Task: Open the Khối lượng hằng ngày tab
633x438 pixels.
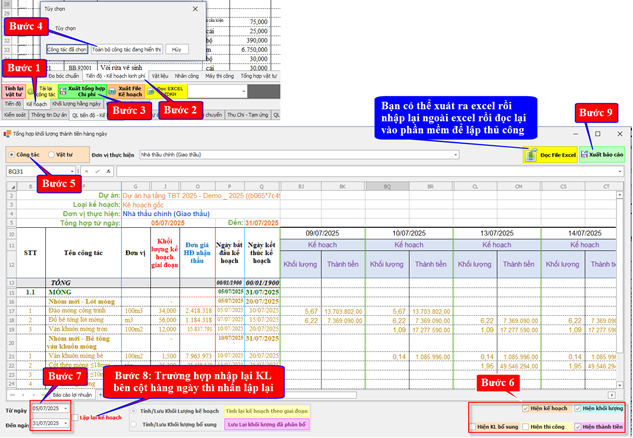Action: point(76,104)
